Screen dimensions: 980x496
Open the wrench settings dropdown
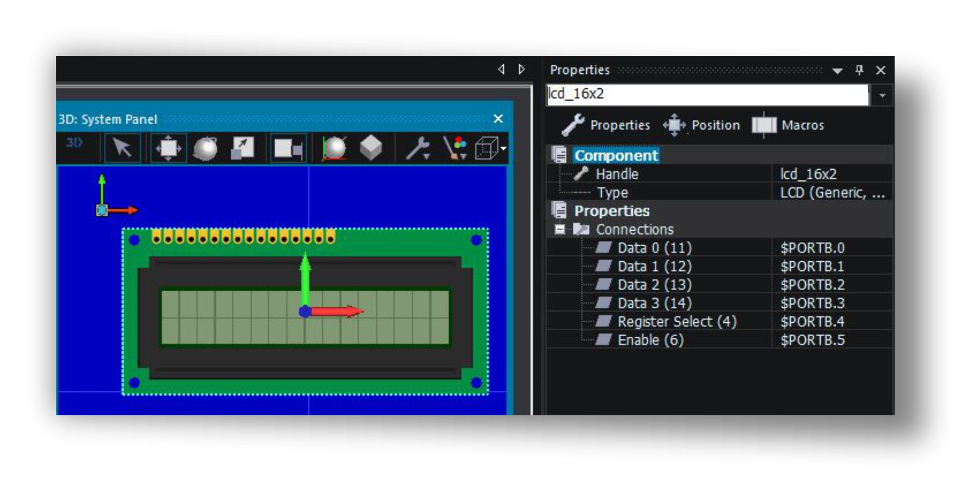point(418,148)
